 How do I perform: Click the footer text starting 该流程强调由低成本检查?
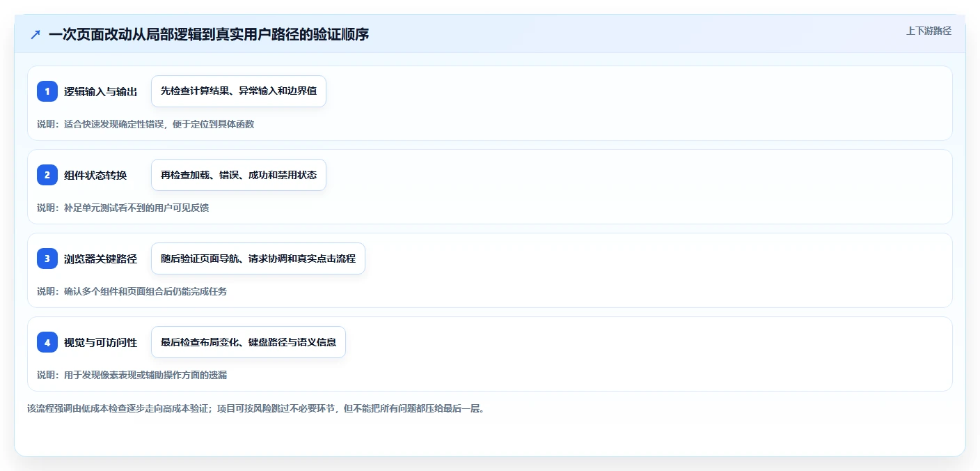click(255, 408)
